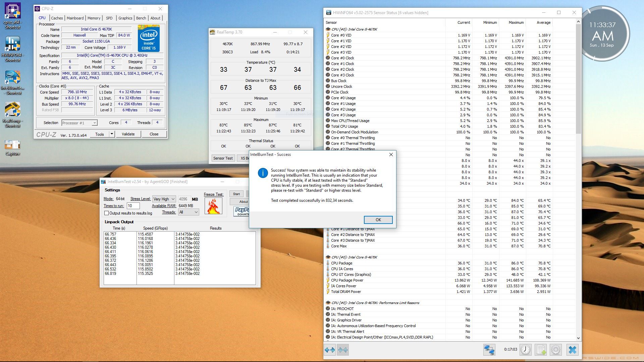Switch to the Memory tab in CPU-Z
This screenshot has height=362, width=644.
[x=94, y=18]
